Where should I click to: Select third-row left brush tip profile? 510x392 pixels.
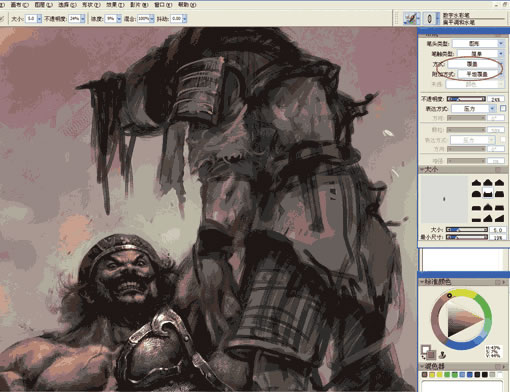(477, 207)
